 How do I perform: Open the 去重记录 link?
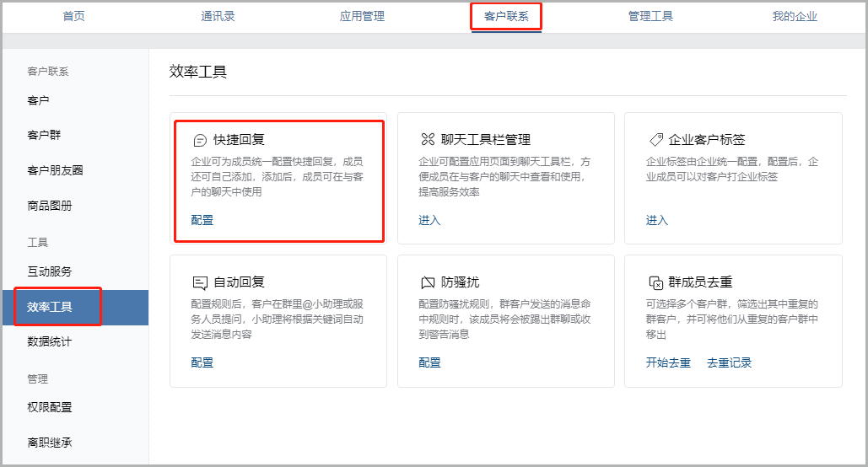(729, 363)
